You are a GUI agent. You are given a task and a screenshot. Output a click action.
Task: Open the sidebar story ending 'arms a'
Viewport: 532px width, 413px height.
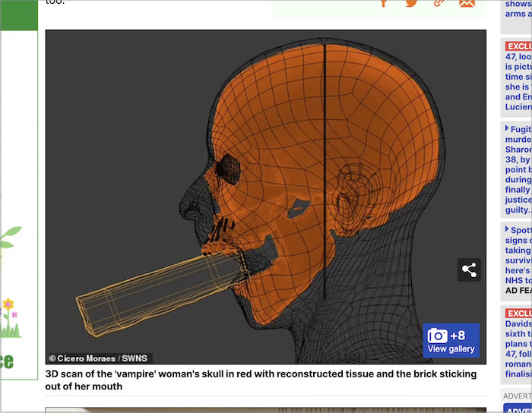click(x=518, y=9)
